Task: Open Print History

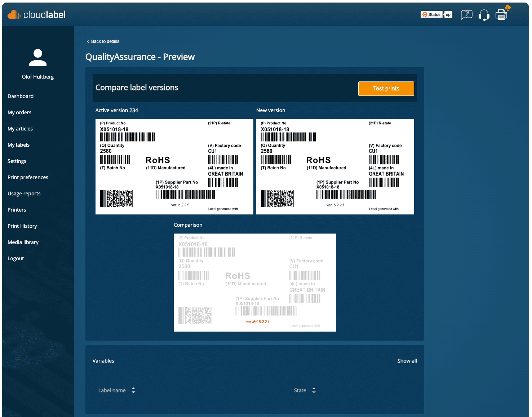Action: coord(22,226)
